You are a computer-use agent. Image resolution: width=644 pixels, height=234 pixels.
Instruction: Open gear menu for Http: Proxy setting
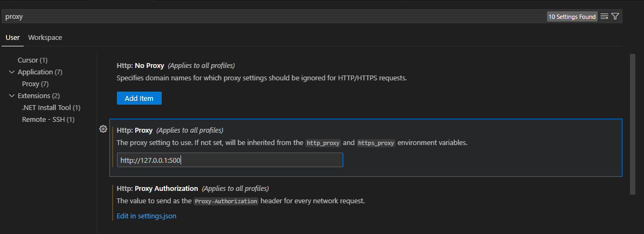coord(103,129)
